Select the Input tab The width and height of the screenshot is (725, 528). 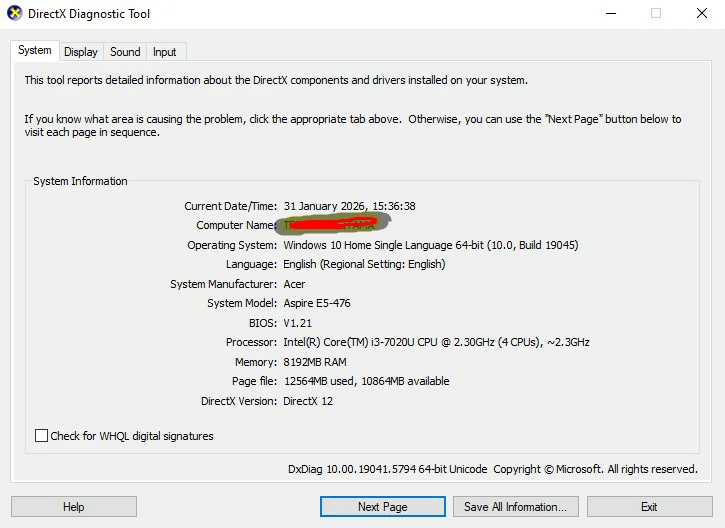coord(165,52)
